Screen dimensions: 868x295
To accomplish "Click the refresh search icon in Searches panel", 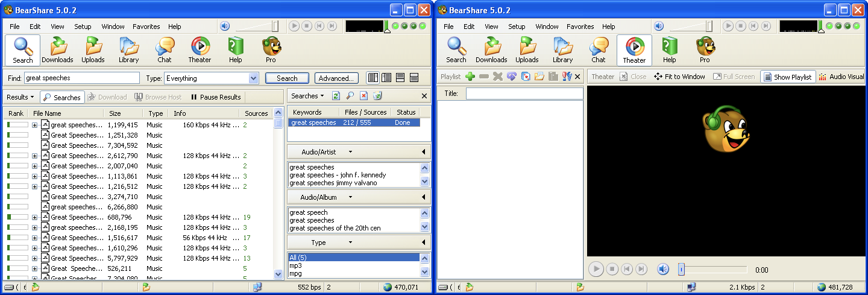I will click(x=336, y=96).
